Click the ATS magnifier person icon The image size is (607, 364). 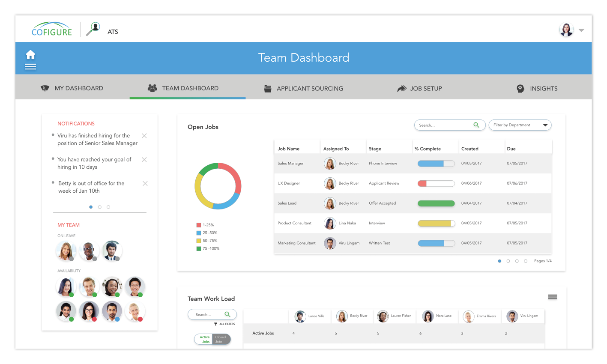pos(93,29)
